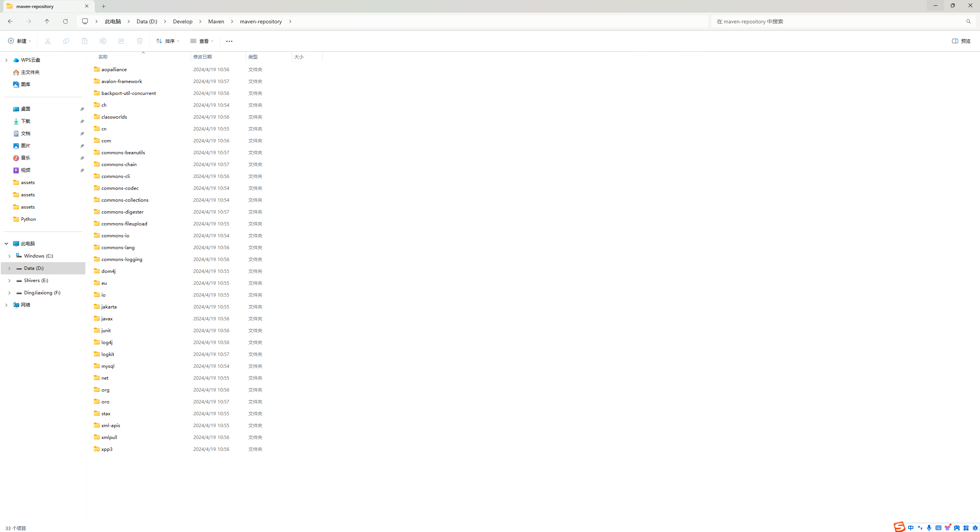Click the Copy toolbar icon
The width and height of the screenshot is (980, 532).
(66, 41)
